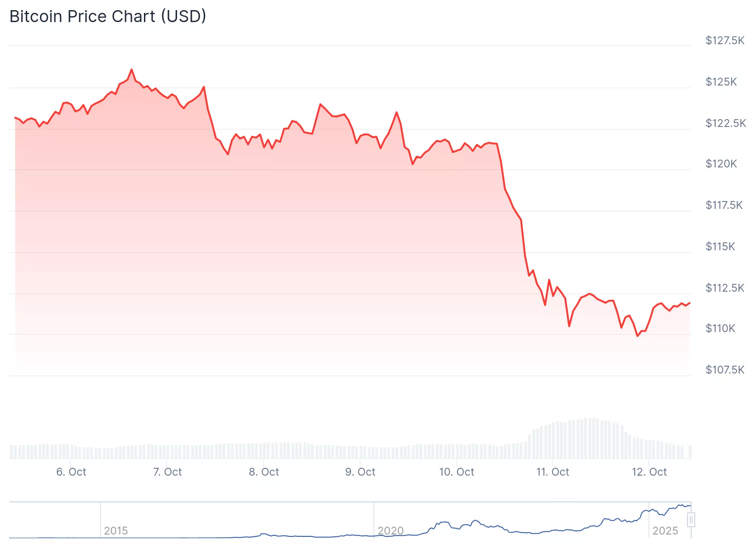This screenshot has height=552, width=756.
Task: Click the highest peak of the price line
Action: (132, 70)
